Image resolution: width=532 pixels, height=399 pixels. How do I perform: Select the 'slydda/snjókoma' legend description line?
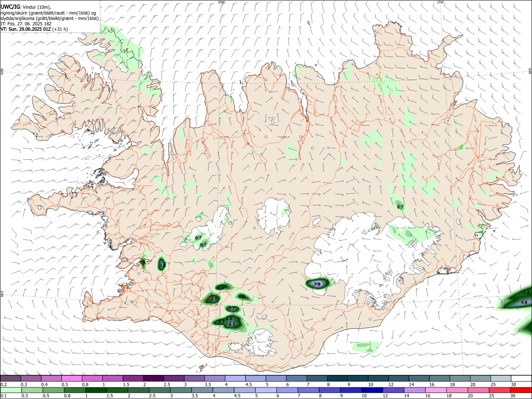tap(49, 18)
